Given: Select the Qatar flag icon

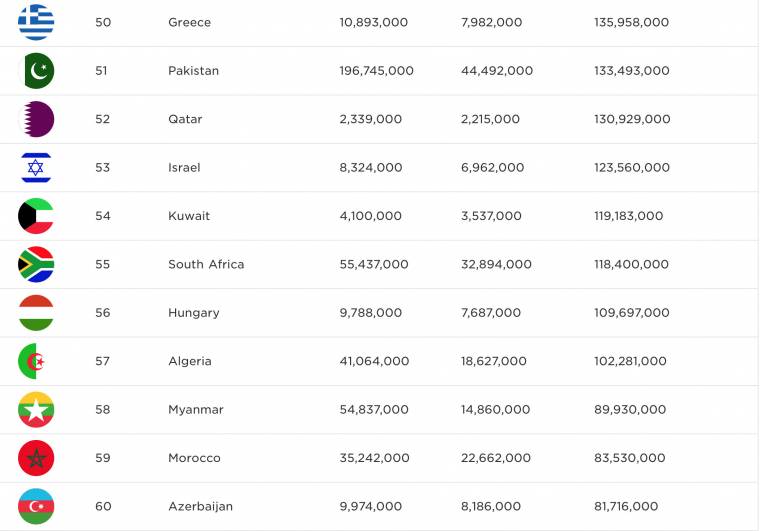Looking at the screenshot, I should [x=36, y=119].
